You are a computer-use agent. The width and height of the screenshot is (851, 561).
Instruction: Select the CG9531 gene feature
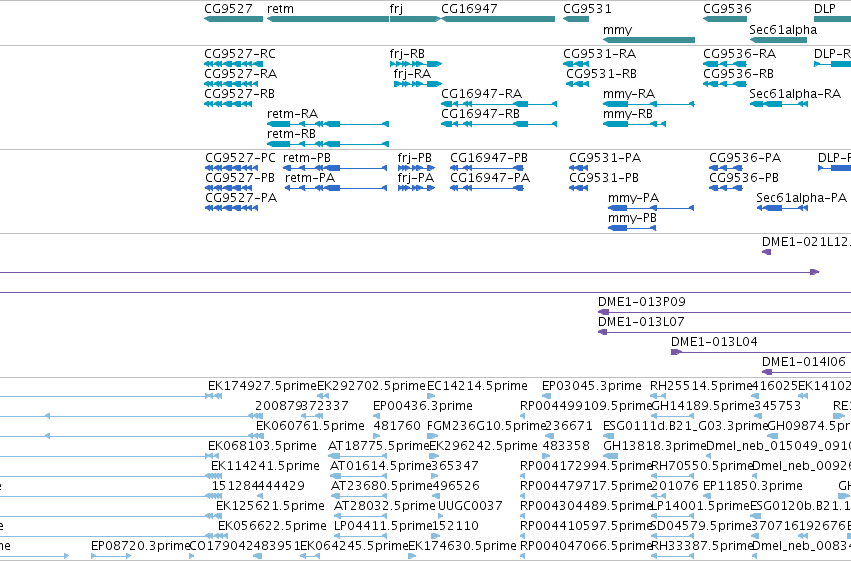click(x=576, y=19)
